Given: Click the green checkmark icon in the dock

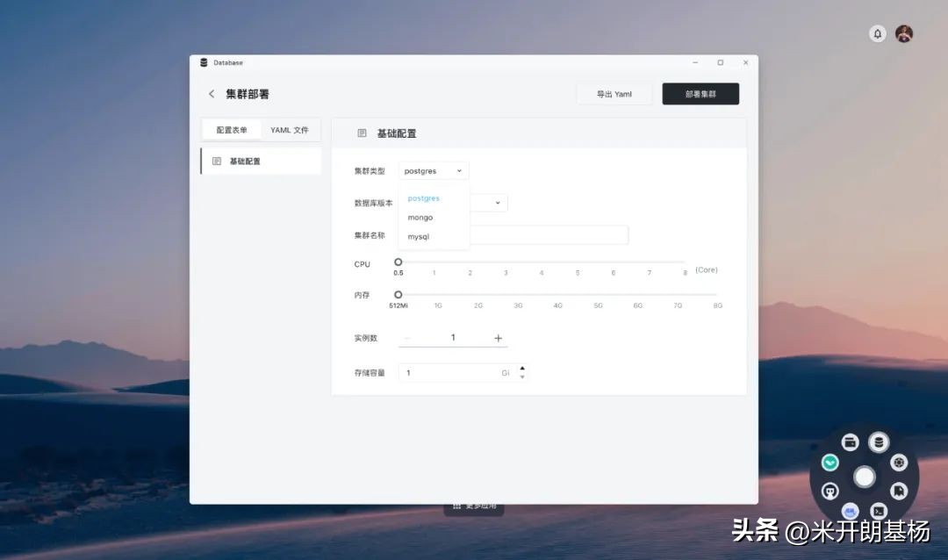Looking at the screenshot, I should (829, 462).
